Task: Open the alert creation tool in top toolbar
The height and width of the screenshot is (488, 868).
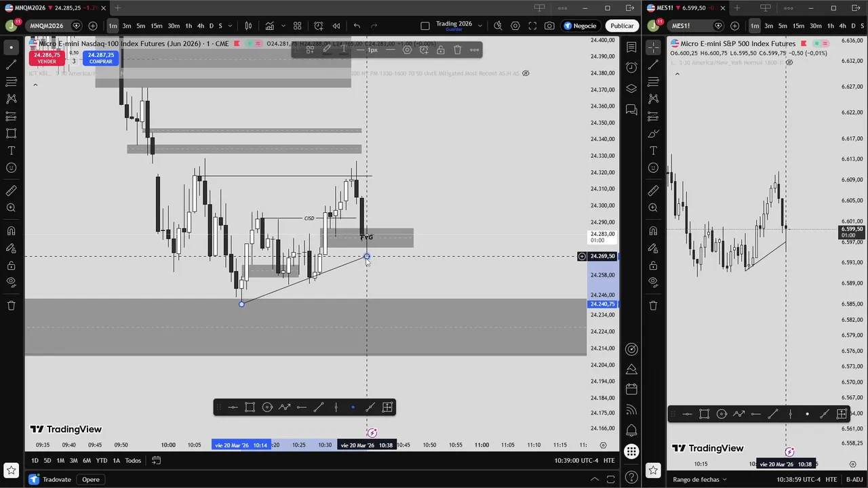Action: [x=319, y=26]
